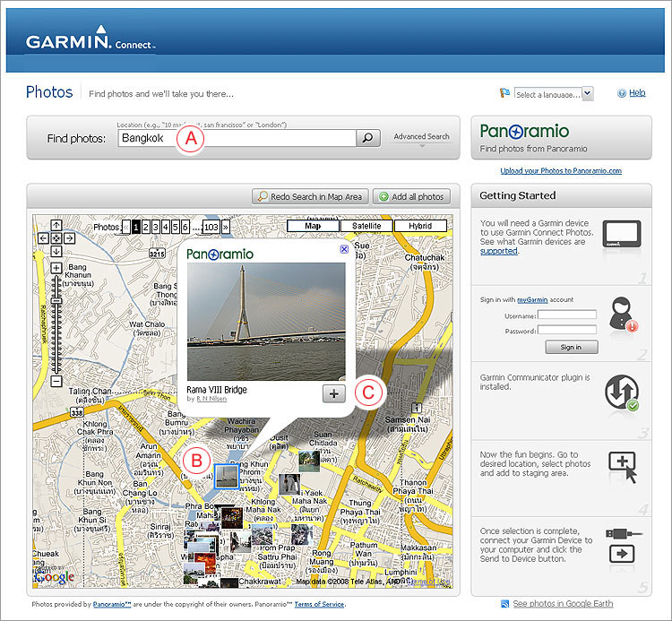Go to photo page 3

pos(155,228)
